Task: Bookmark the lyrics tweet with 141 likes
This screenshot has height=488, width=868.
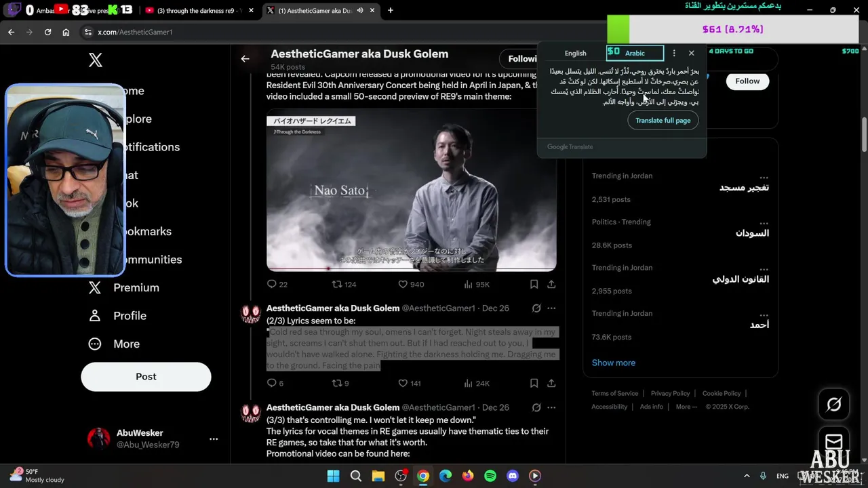Action: [534, 383]
